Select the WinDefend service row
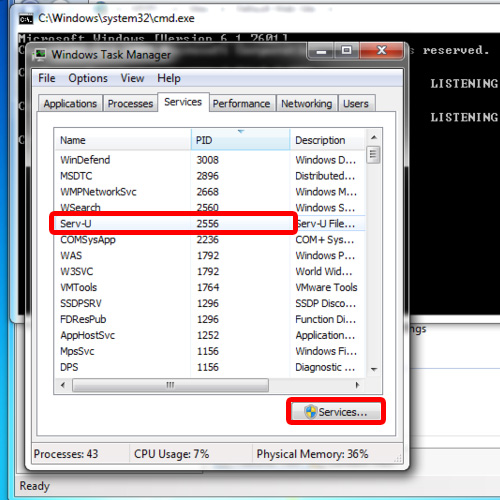The image size is (500, 500). tap(210, 160)
